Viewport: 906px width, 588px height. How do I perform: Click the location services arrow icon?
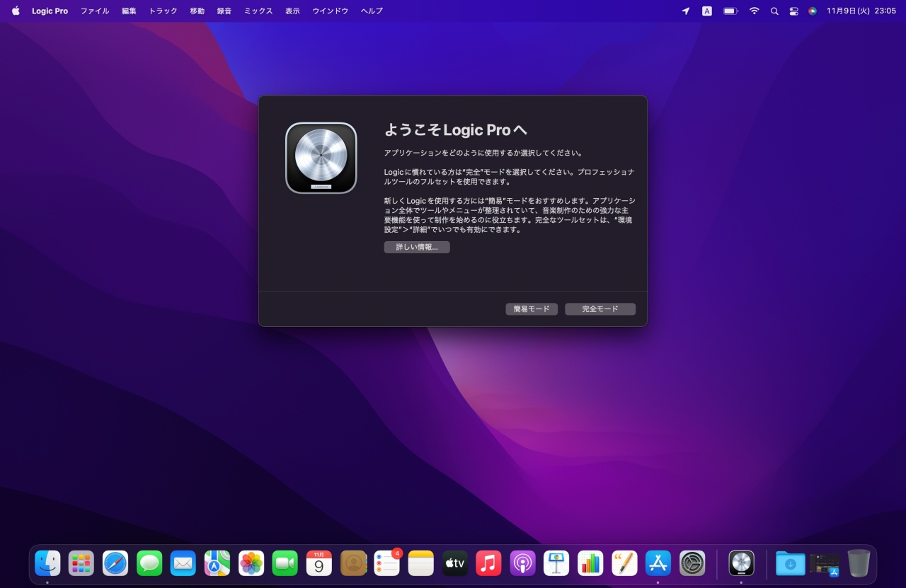point(685,11)
